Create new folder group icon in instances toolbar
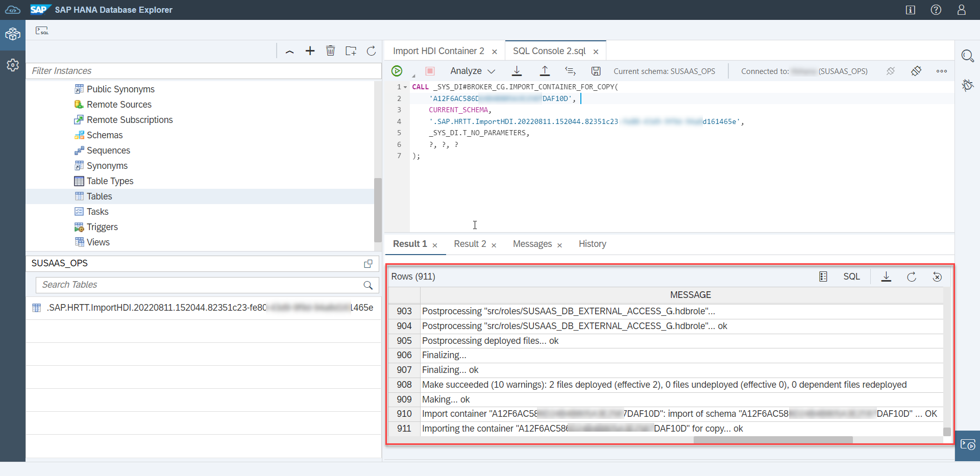 coord(351,51)
